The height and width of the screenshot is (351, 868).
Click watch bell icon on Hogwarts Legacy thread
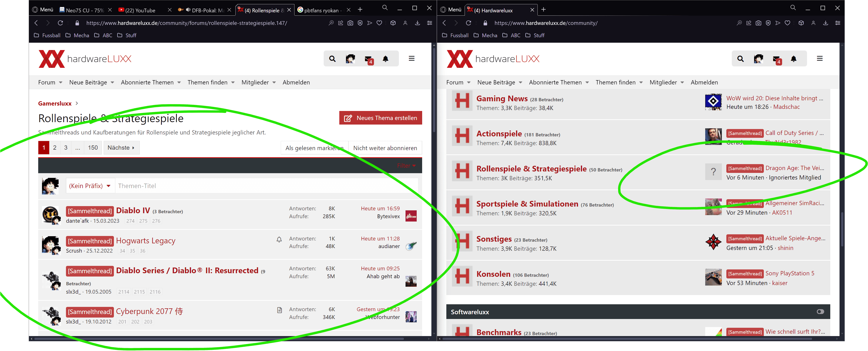pyautogui.click(x=279, y=239)
